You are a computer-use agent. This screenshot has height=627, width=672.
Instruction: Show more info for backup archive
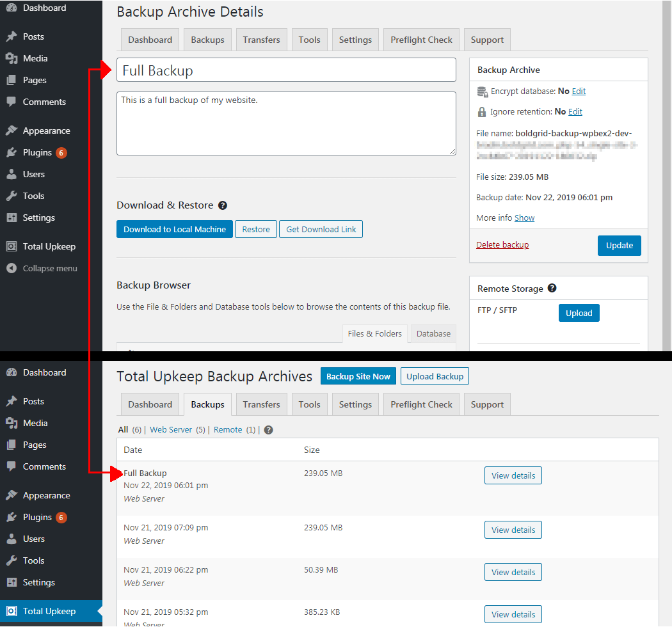click(524, 218)
